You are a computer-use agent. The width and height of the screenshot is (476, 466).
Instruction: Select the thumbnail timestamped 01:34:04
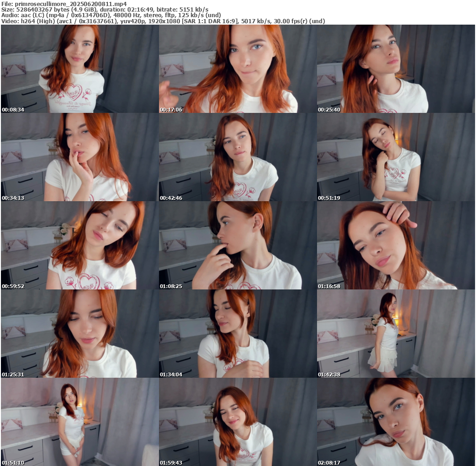(238, 334)
